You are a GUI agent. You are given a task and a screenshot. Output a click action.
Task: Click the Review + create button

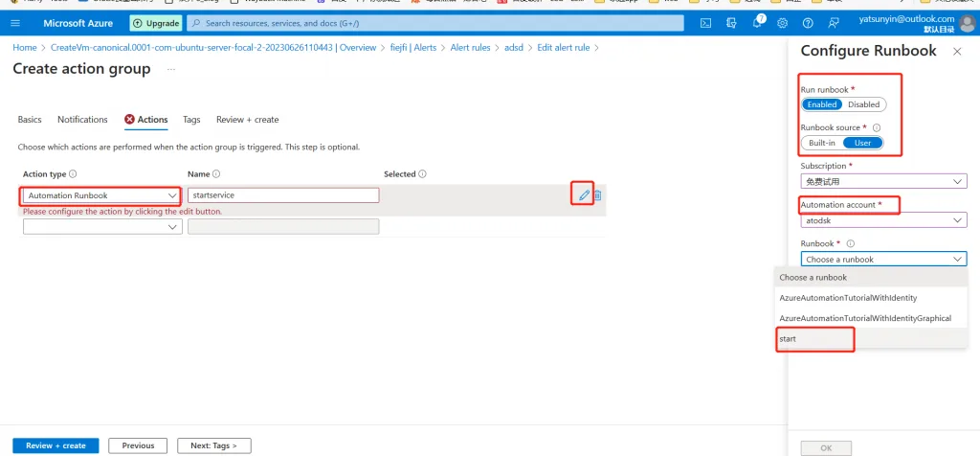click(56, 445)
